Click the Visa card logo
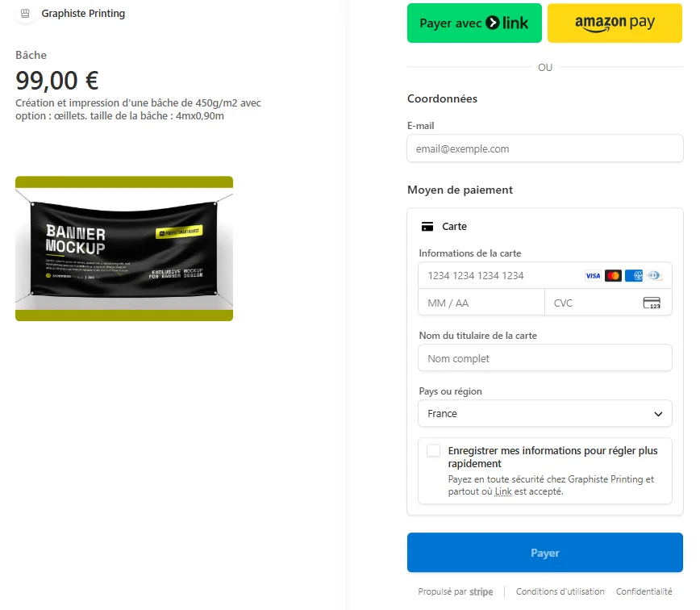The width and height of the screenshot is (700, 610). [x=593, y=275]
